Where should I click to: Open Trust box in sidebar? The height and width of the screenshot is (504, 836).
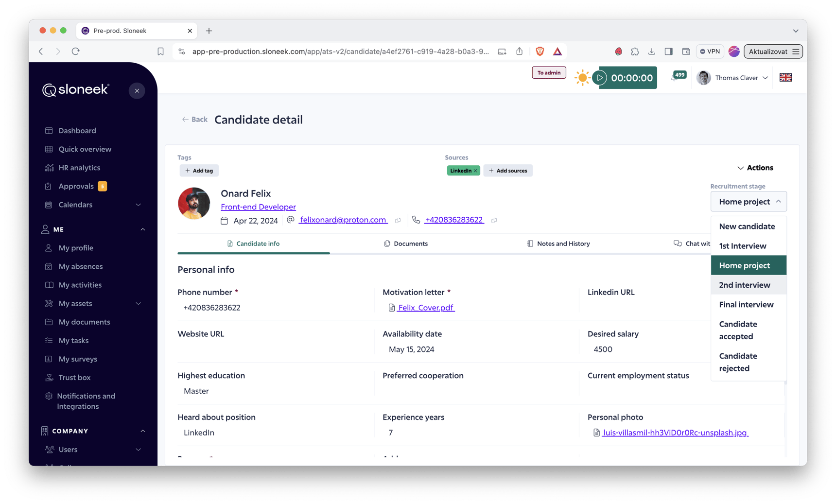(74, 378)
